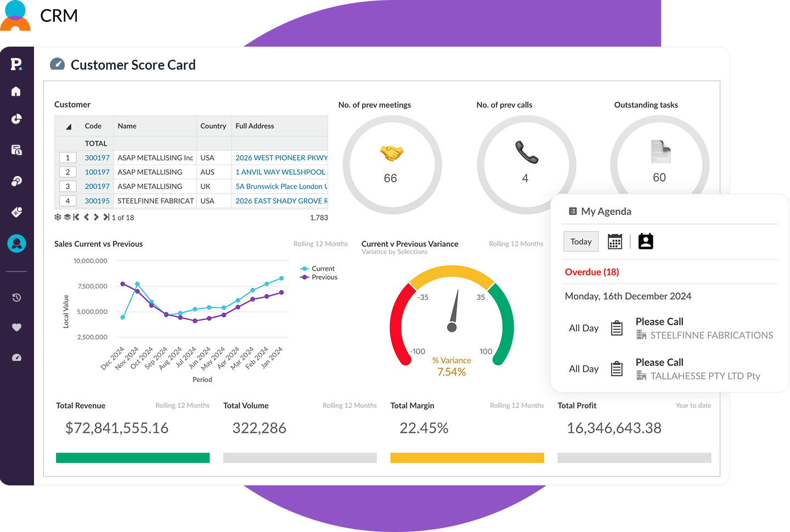This screenshot has width=790, height=532.
Task: Click the contact calendar icon in My Agenda
Action: pos(646,242)
